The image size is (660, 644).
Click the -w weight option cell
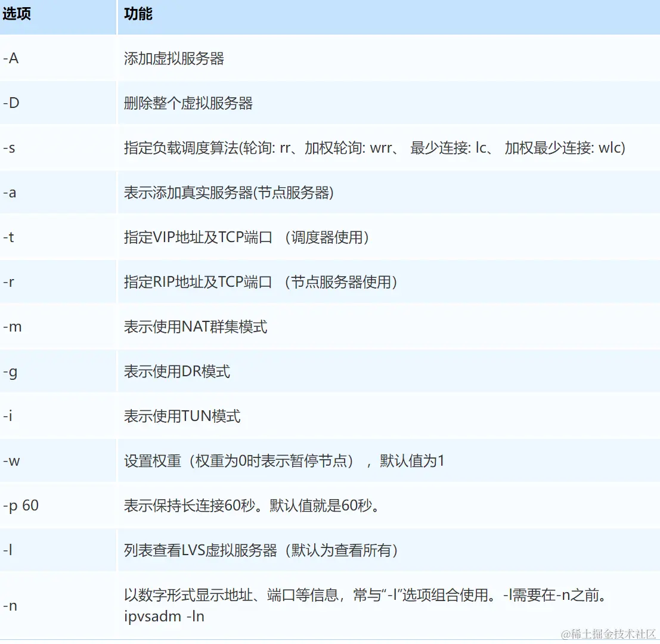pos(12,460)
